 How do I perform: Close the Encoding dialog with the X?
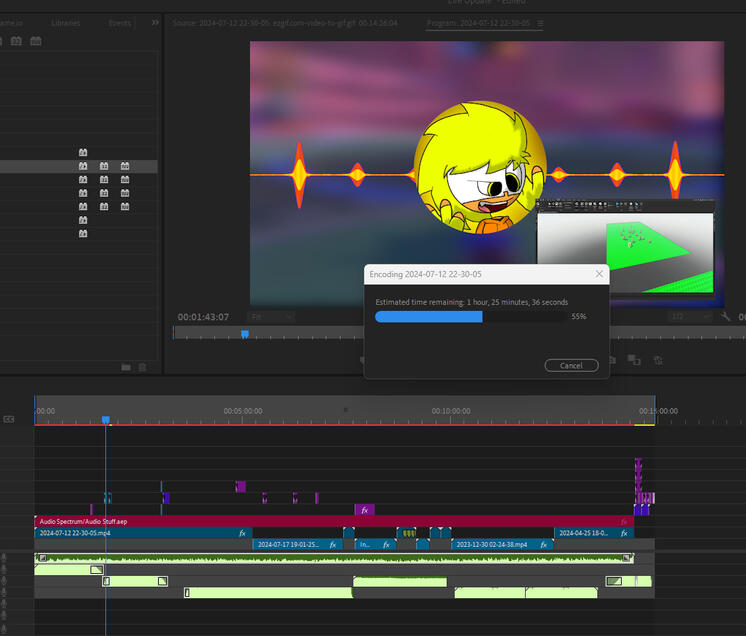(x=600, y=273)
